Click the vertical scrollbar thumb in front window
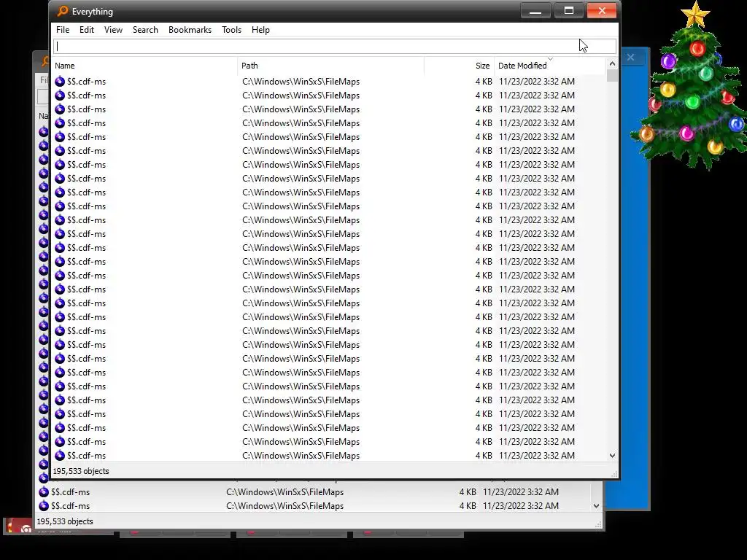Image resolution: width=747 pixels, height=560 pixels. 612,76
